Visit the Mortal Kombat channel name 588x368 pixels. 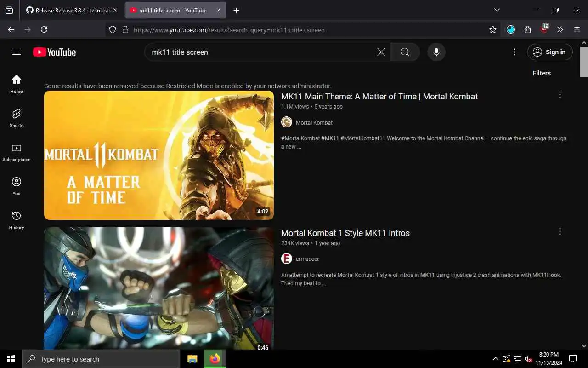pos(314,123)
